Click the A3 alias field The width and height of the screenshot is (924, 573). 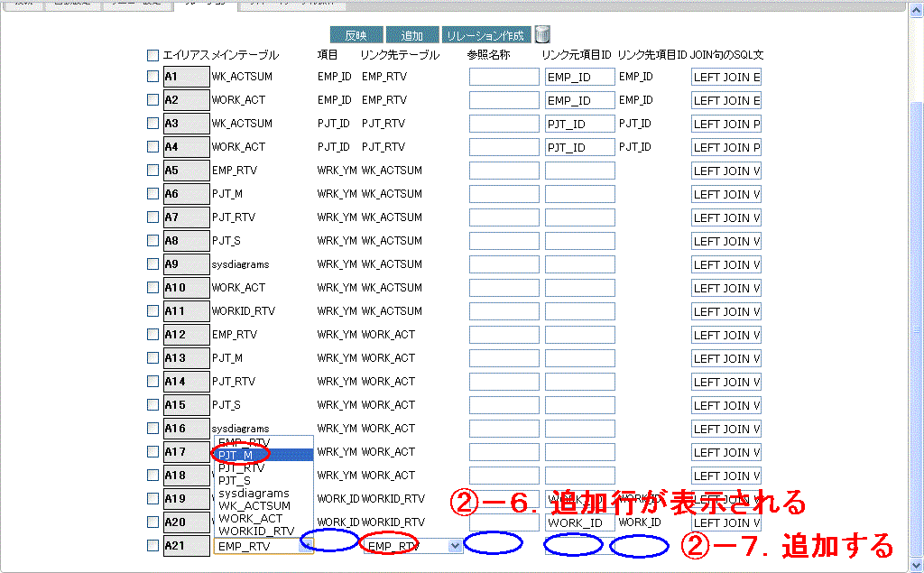coord(186,124)
